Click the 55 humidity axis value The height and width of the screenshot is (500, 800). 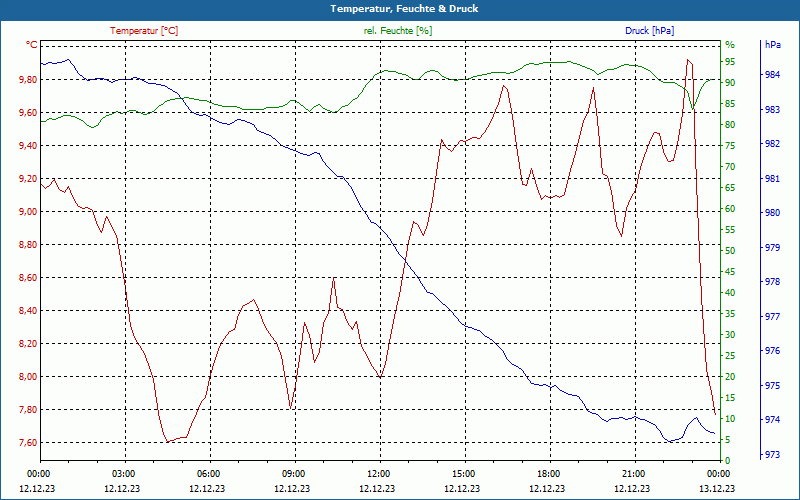click(x=730, y=230)
